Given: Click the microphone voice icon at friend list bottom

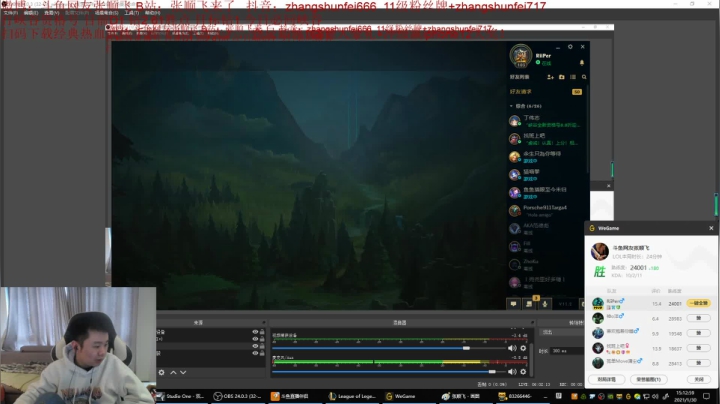Looking at the screenshot, I should pyautogui.click(x=545, y=303).
